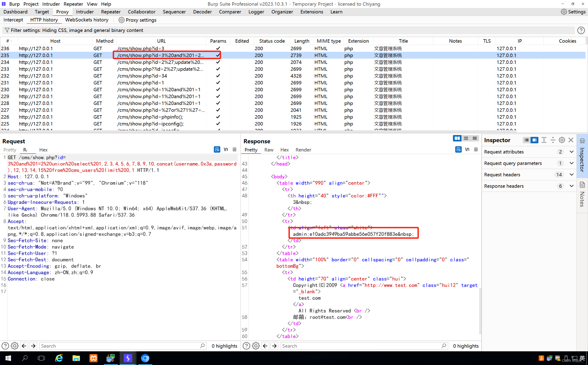Open Inspector settings gear
Image resolution: width=588 pixels, height=365 pixels.
coord(562,140)
